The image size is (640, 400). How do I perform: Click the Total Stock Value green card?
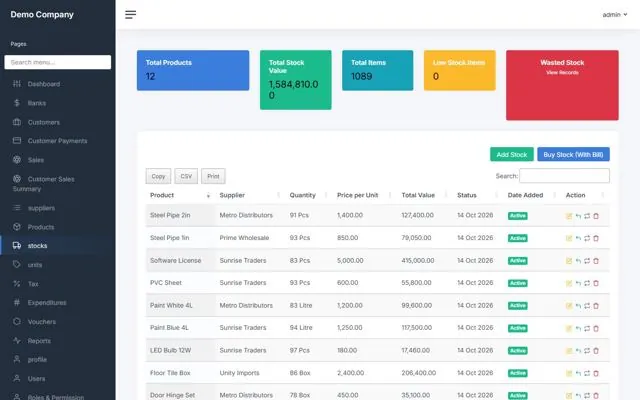pyautogui.click(x=296, y=80)
